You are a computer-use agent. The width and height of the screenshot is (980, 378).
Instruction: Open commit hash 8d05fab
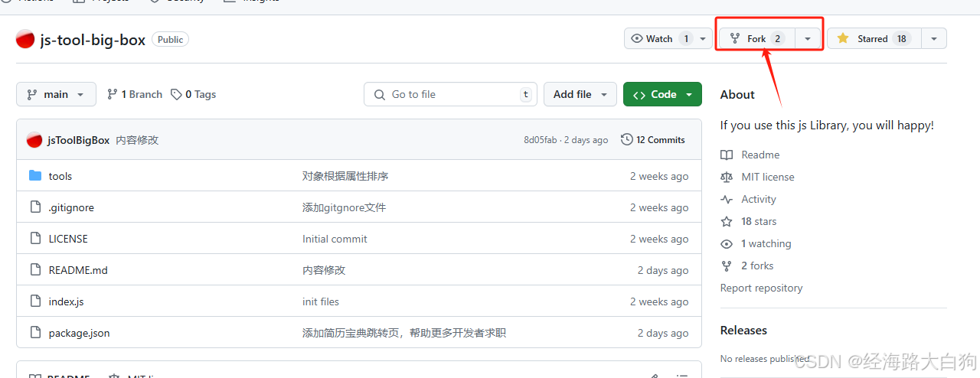click(541, 140)
